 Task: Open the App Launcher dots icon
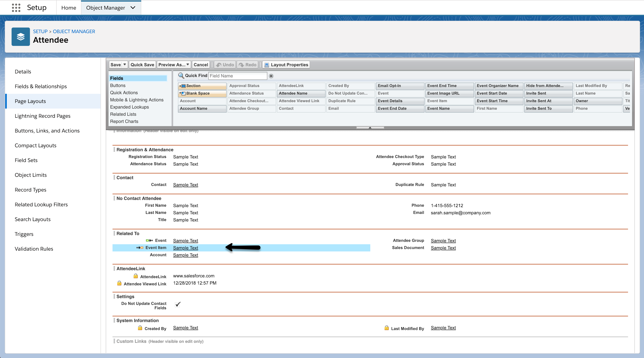(16, 8)
